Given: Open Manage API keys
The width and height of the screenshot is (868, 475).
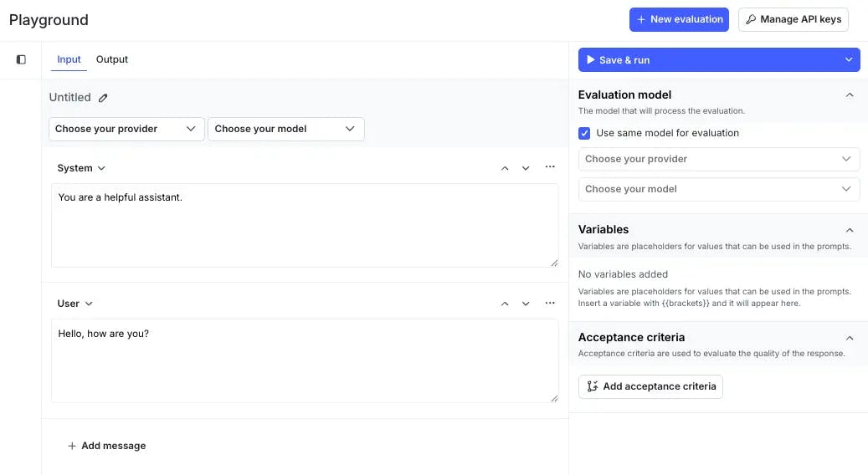Looking at the screenshot, I should pos(793,19).
